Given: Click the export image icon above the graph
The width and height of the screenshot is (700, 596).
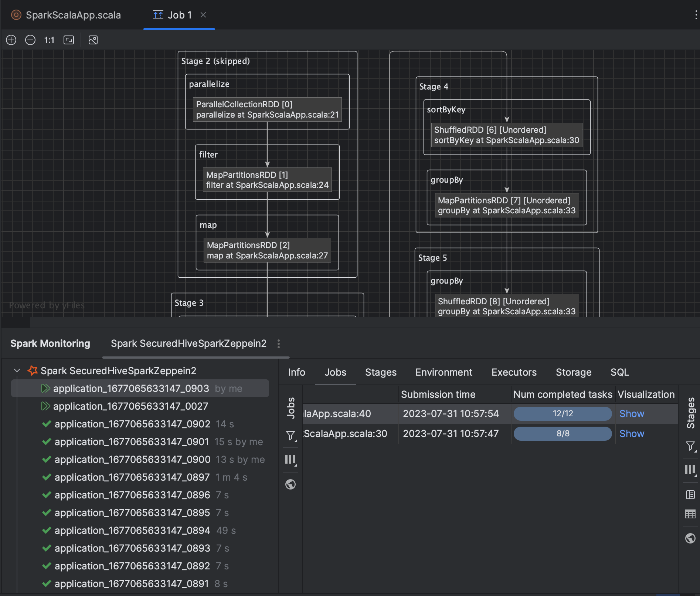Looking at the screenshot, I should tap(93, 40).
